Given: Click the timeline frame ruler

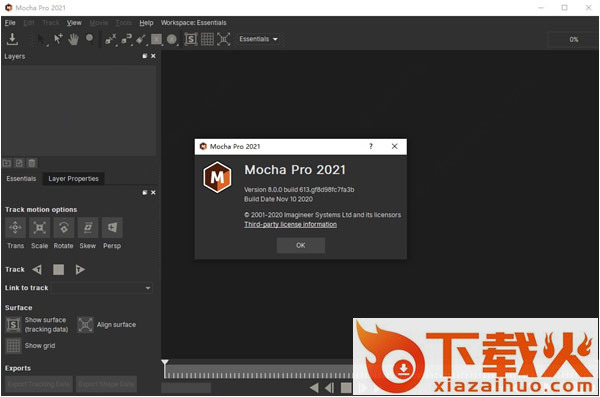Looking at the screenshot, I should pyautogui.click(x=258, y=372).
